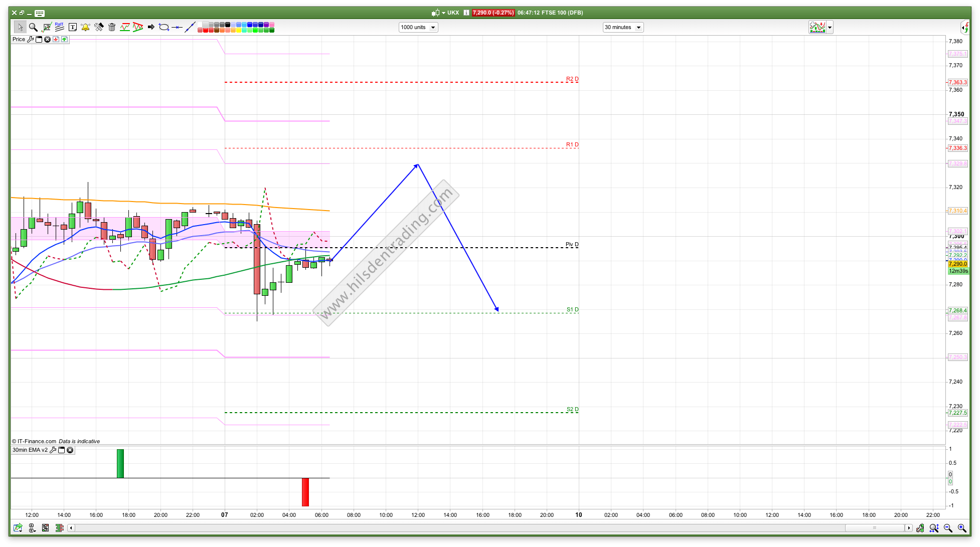
Task: Open the alerts bell tool
Action: pos(85,27)
